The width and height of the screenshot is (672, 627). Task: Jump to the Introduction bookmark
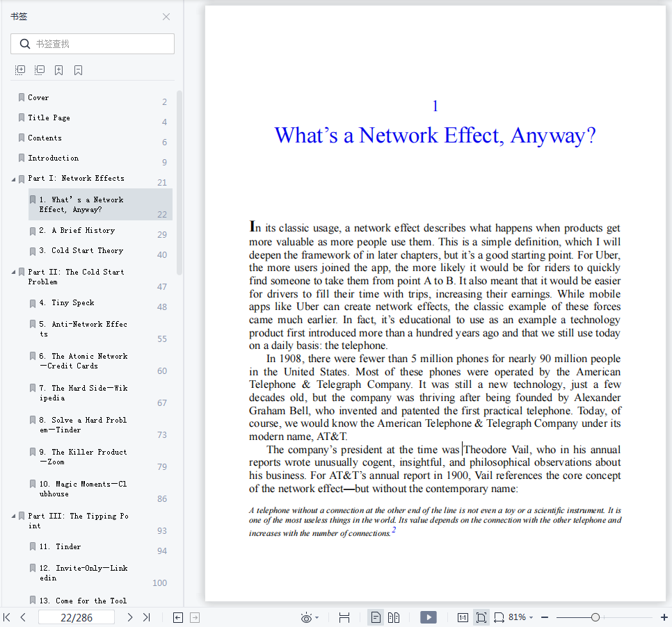53,158
